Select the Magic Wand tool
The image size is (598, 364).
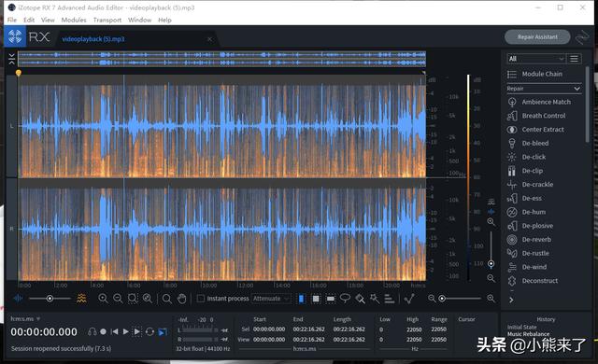coord(375,299)
